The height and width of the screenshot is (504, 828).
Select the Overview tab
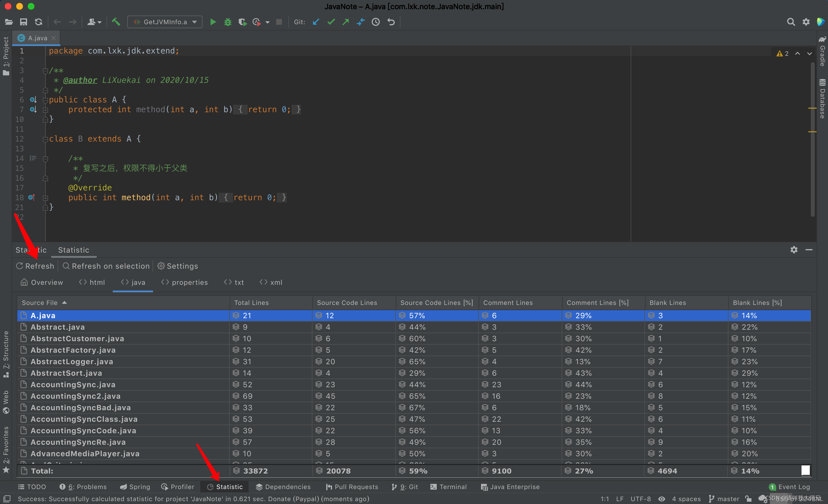click(x=42, y=282)
